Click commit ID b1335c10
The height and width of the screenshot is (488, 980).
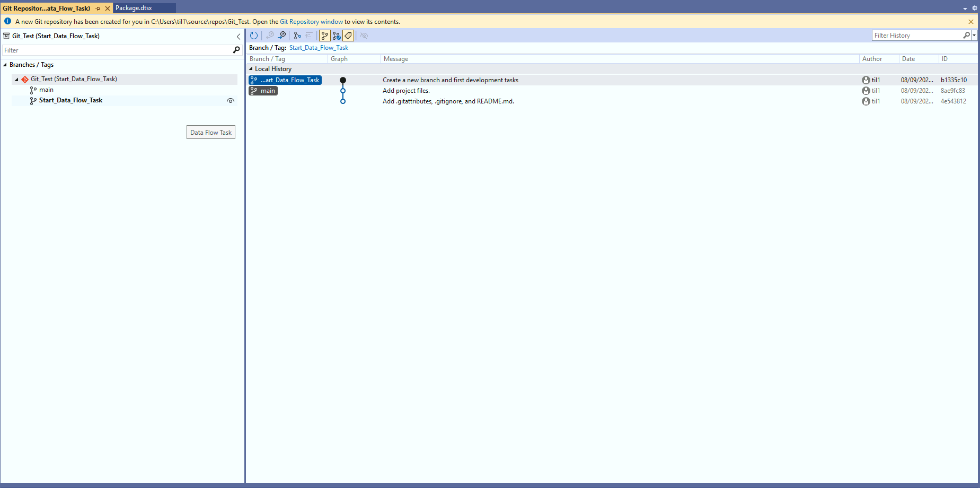953,80
